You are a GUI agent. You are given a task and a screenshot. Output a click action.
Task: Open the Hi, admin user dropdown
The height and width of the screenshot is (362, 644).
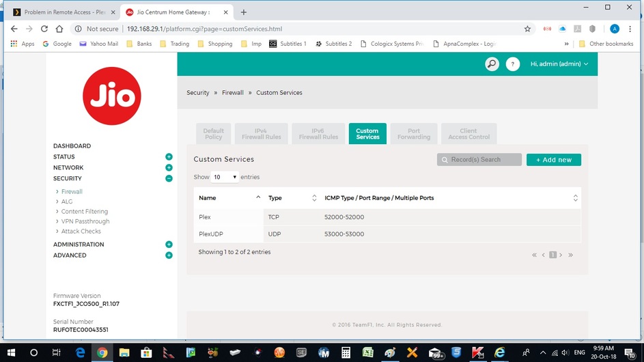[559, 64]
